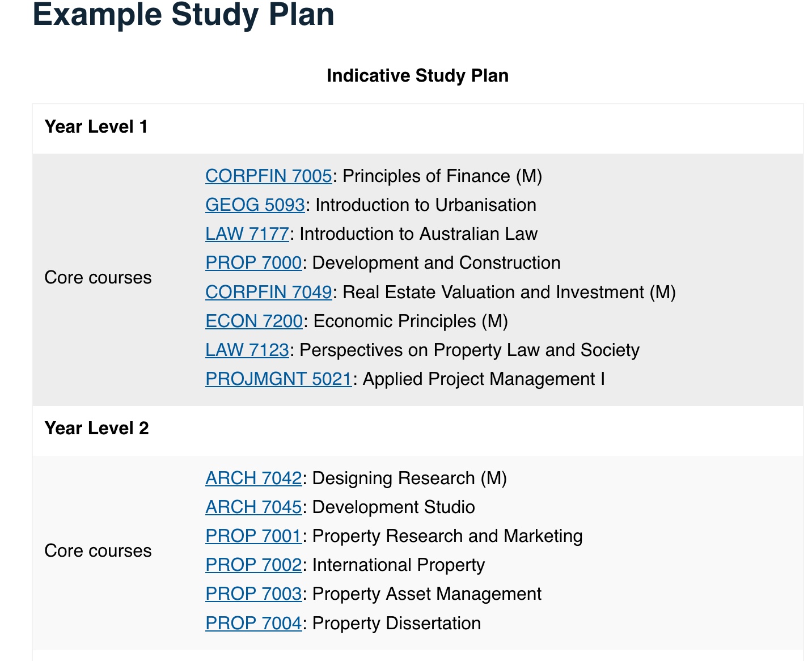This screenshot has height=661, width=812.
Task: Open the PROP 7003 link
Action: [253, 594]
